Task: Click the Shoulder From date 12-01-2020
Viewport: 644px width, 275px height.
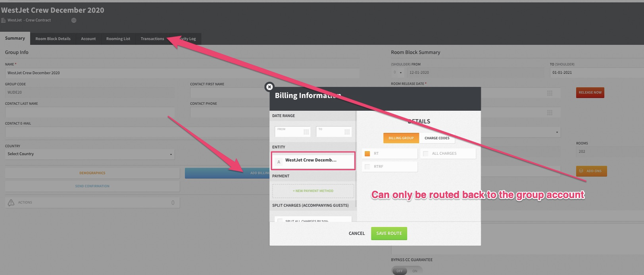Action: pos(475,73)
